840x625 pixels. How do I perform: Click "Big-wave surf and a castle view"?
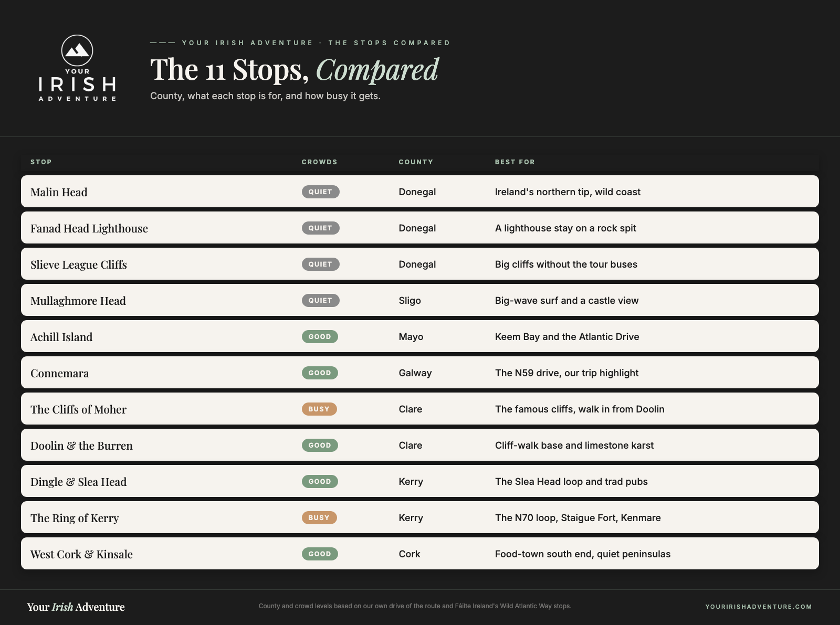[567, 301]
